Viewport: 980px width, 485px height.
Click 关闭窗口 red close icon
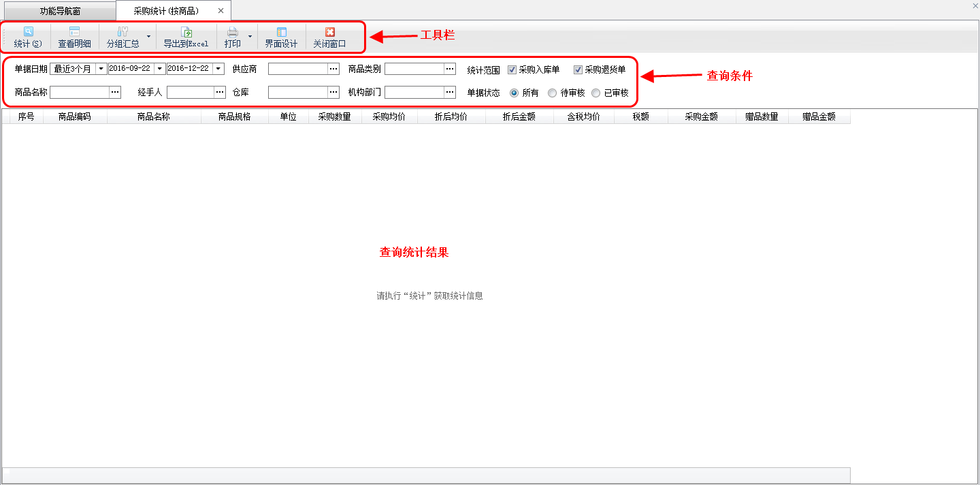pos(329,32)
